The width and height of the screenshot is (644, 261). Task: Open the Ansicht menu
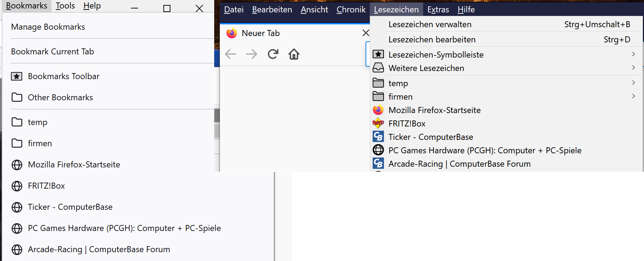(x=314, y=10)
